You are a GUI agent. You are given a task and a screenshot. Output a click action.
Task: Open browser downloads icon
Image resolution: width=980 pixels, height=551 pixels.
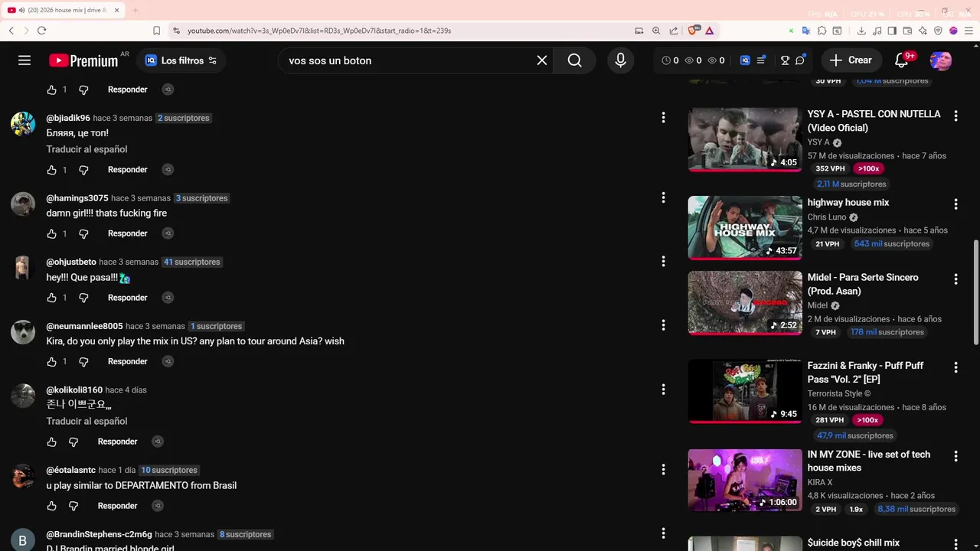pos(861,31)
